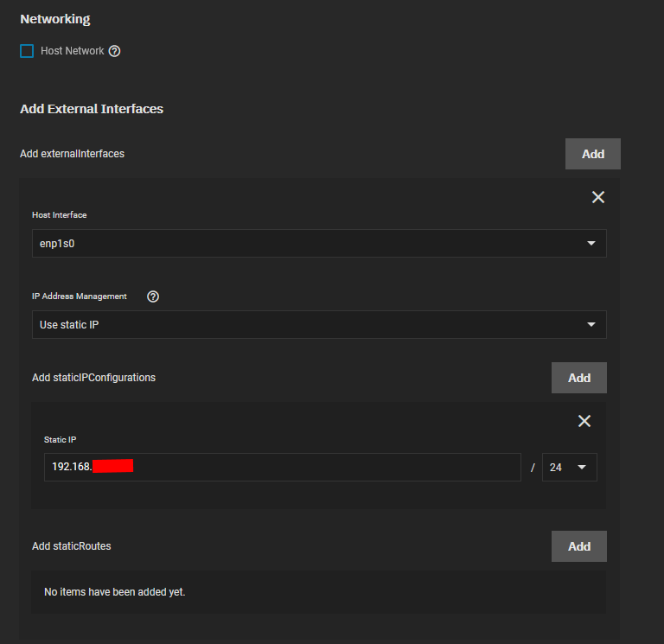This screenshot has width=664, height=644.
Task: Click the Add External Interfaces heading
Action: pyautogui.click(x=92, y=109)
